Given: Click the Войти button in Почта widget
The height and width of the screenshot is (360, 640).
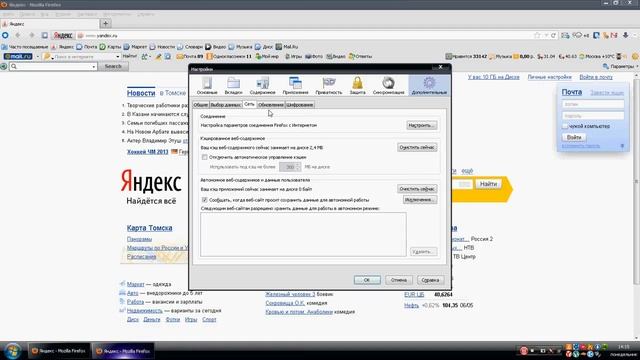Looking at the screenshot, I should (x=574, y=138).
